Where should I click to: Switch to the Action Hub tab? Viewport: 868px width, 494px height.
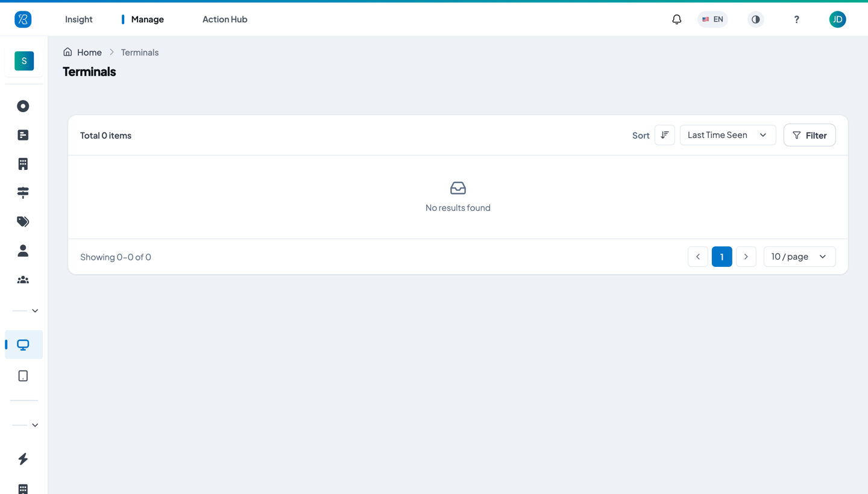point(225,19)
